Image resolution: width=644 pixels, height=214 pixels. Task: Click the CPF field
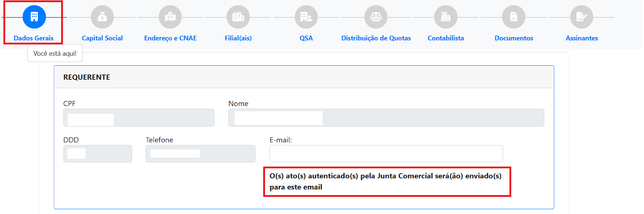pyautogui.click(x=138, y=118)
